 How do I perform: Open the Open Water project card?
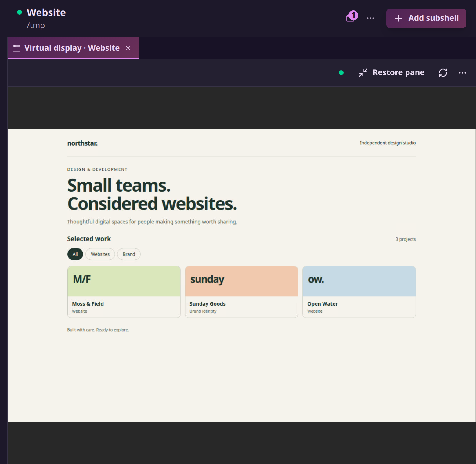359,292
